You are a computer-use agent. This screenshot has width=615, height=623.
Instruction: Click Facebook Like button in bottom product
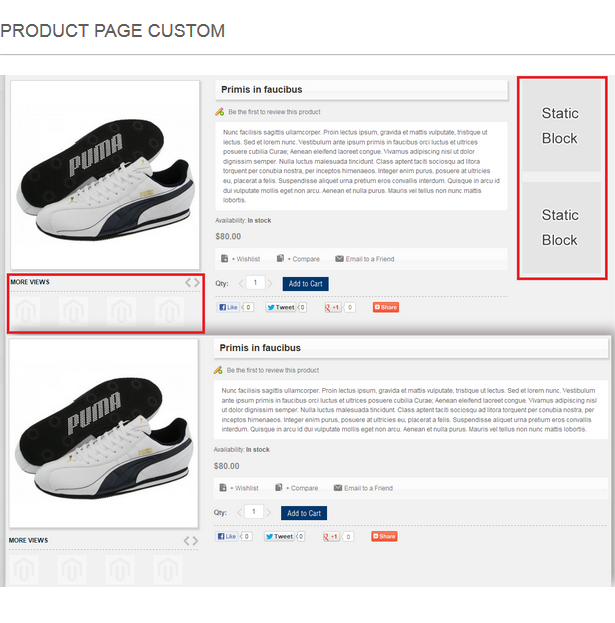click(x=227, y=537)
